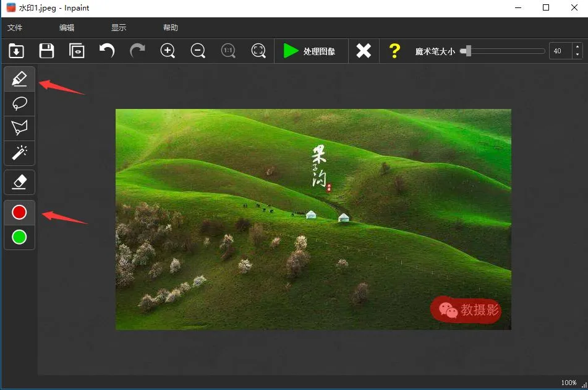Image resolution: width=588 pixels, height=390 pixels.
Task: Open the 文件 menu
Action: coord(15,28)
